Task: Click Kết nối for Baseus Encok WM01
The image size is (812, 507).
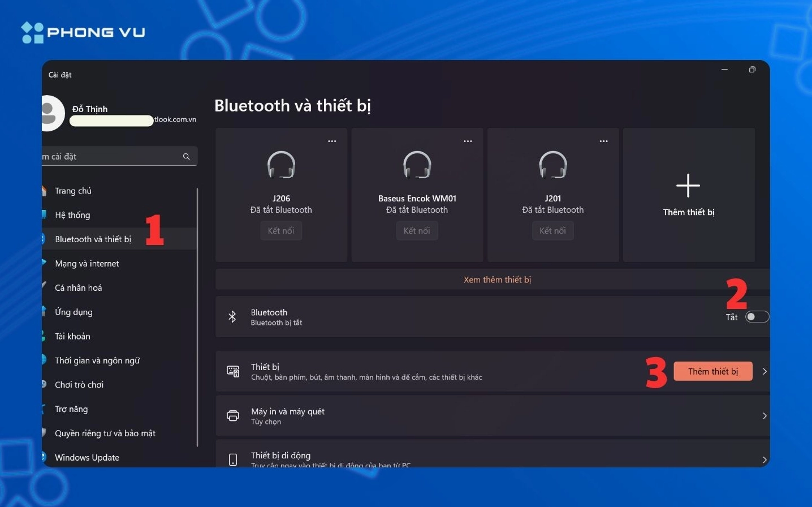Action: tap(417, 230)
